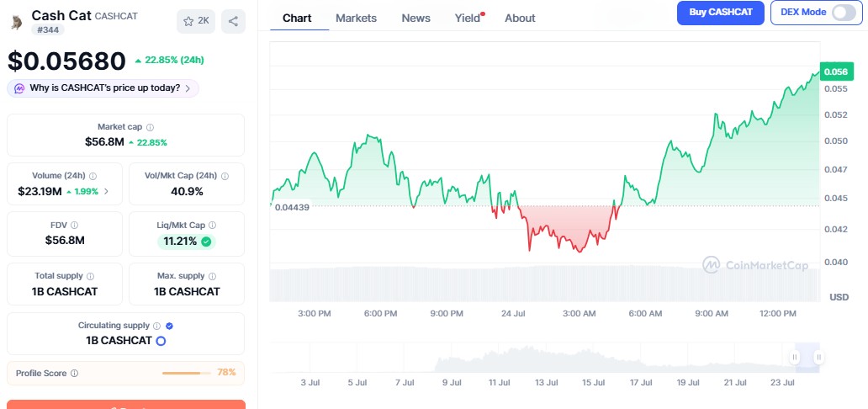Open Vol/Mkt Cap (24h) info icon
The height and width of the screenshot is (409, 868).
225,176
